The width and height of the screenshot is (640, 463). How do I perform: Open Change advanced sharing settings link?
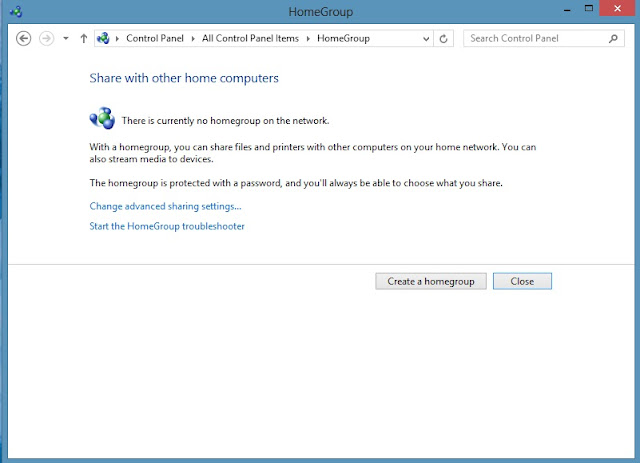[x=165, y=206]
